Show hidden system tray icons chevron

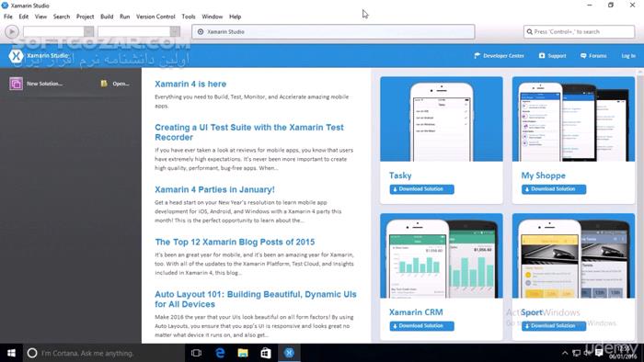(565, 353)
